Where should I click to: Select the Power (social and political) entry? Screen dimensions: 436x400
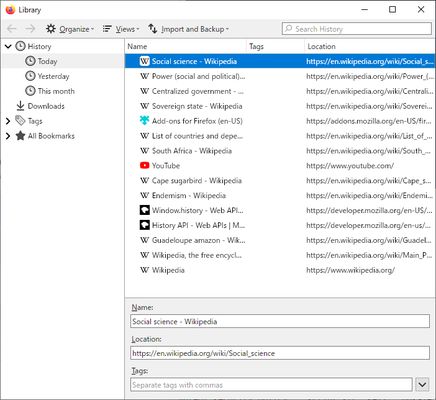click(x=280, y=76)
